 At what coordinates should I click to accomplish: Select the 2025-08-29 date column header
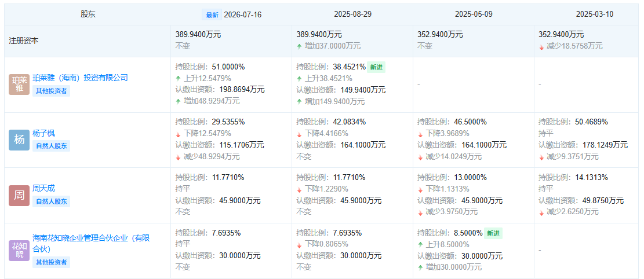pos(352,14)
